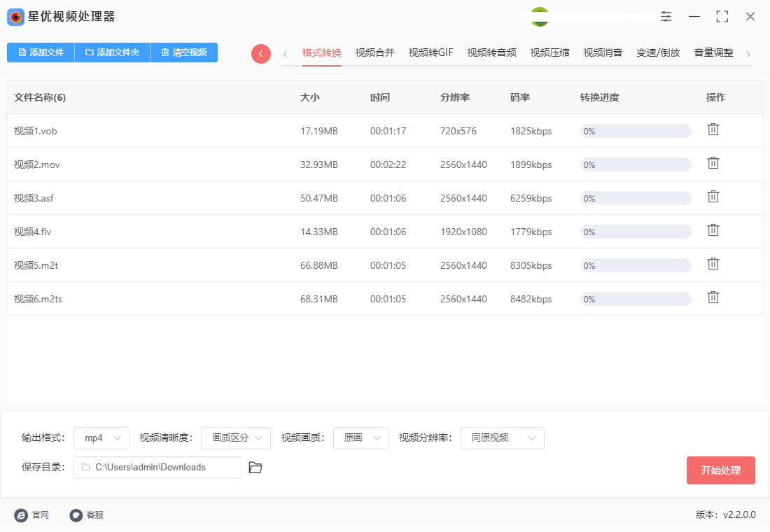Open the 视频分辨率 resolution dropdown
The height and width of the screenshot is (532, 770).
[502, 438]
